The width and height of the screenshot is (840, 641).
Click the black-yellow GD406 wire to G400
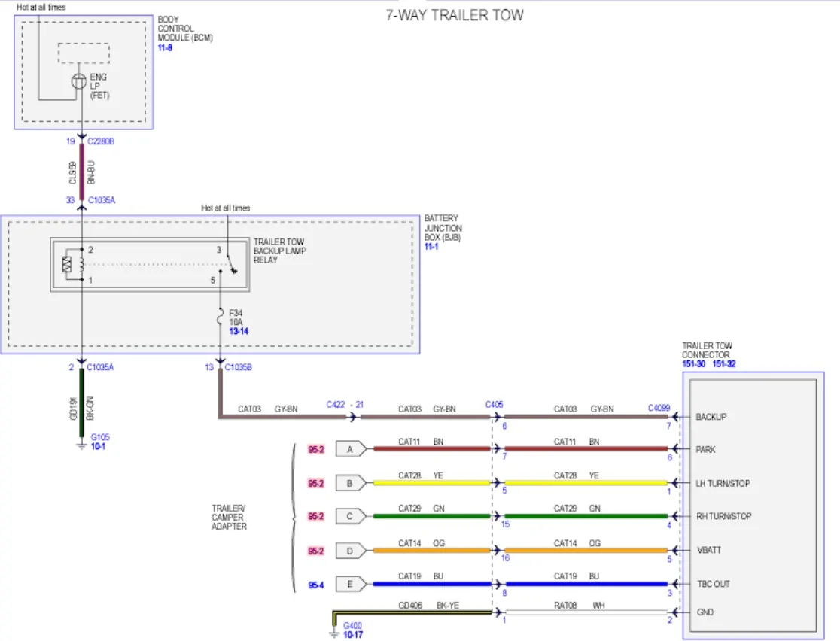(412, 612)
